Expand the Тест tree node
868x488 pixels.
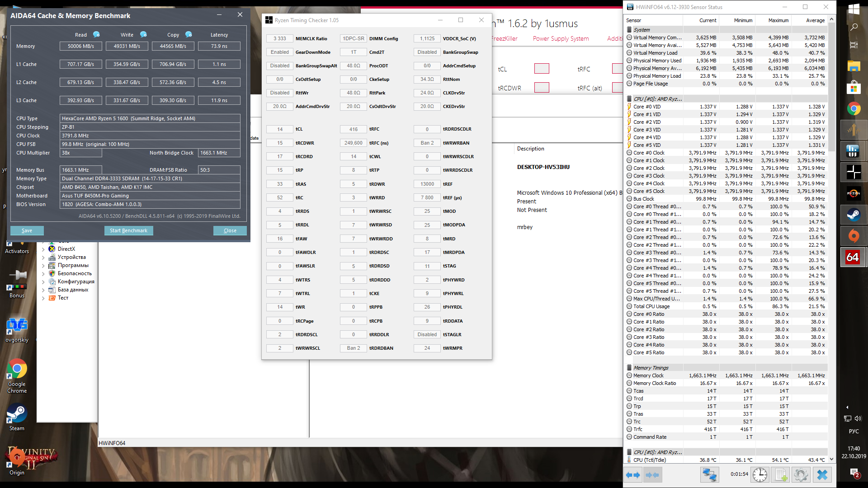(43, 298)
